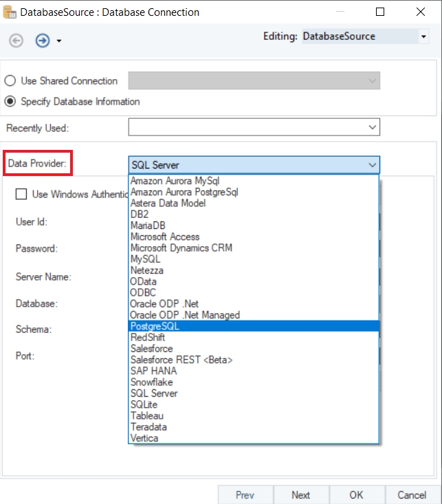Click the Next button
The image size is (442, 504).
(x=300, y=494)
